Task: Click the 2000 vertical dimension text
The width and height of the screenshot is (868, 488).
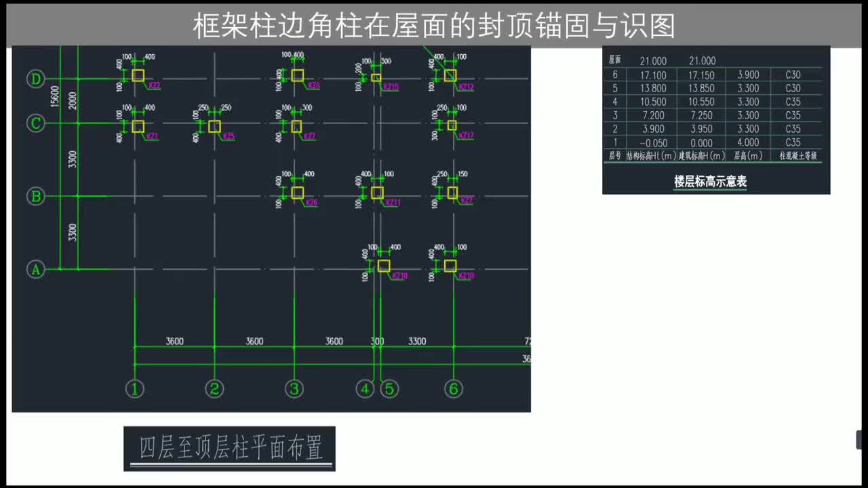Action: (73, 100)
